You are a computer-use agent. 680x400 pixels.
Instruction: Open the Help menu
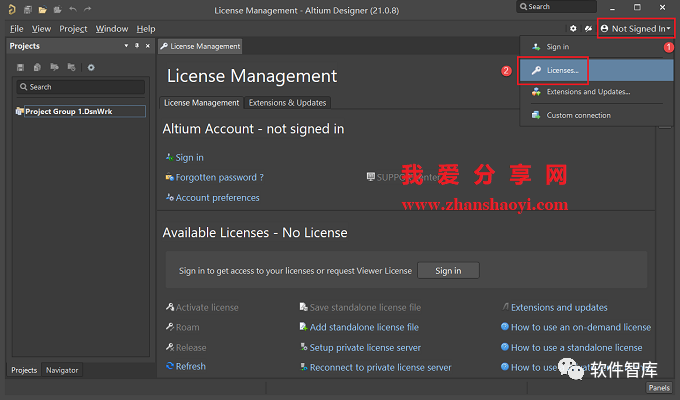coord(146,29)
